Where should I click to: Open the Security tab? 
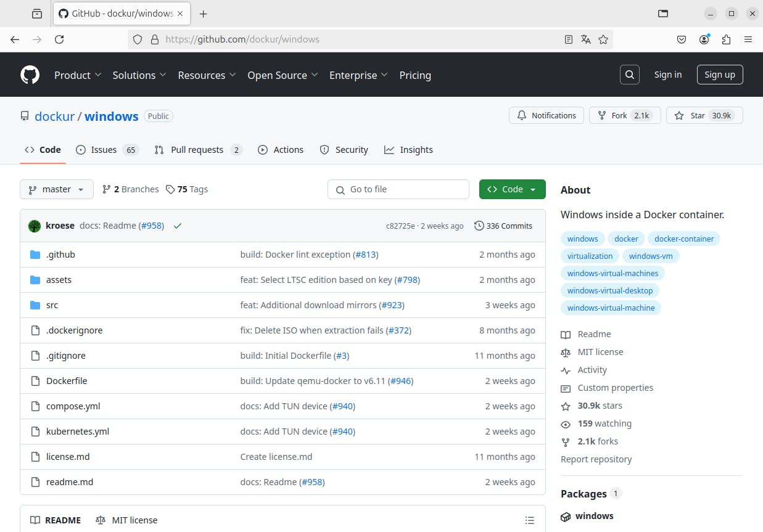click(344, 150)
